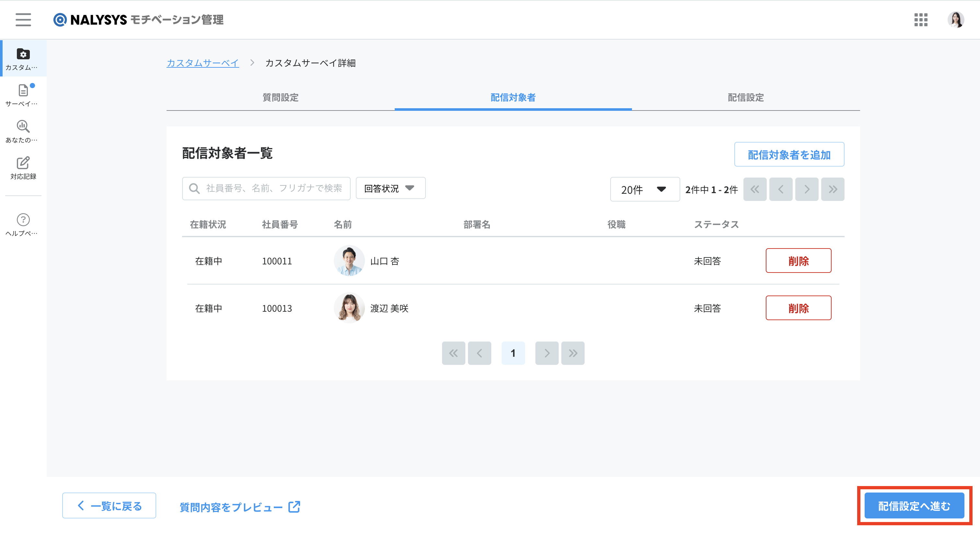Open the user profile avatar menu
The image size is (980, 534).
point(955,19)
